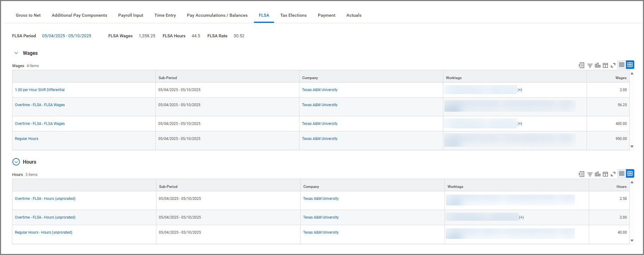Expand Wages table to fullscreen
This screenshot has height=255, width=644.
613,65
